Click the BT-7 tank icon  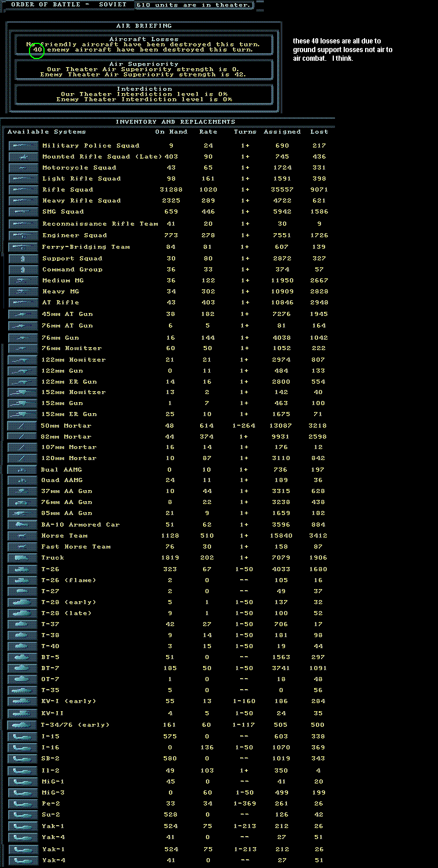point(24,668)
